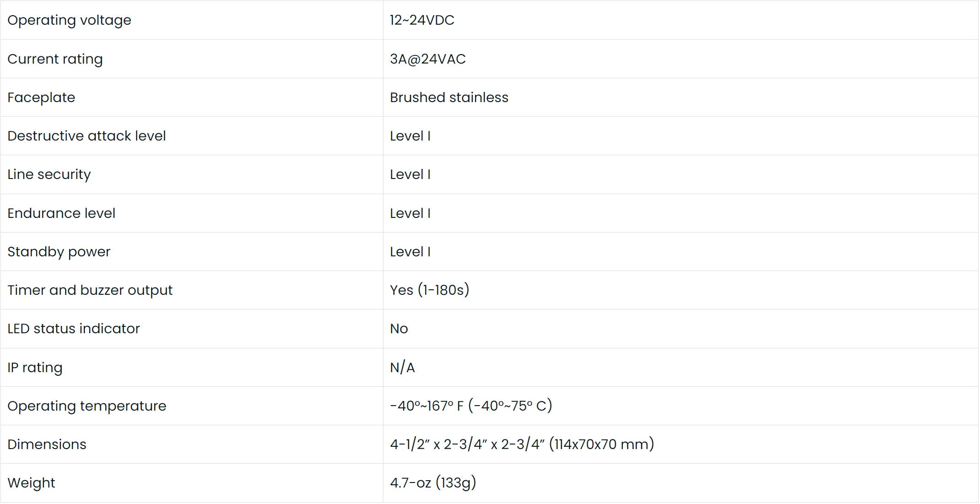Select the "No" value for LED status

pyautogui.click(x=399, y=329)
